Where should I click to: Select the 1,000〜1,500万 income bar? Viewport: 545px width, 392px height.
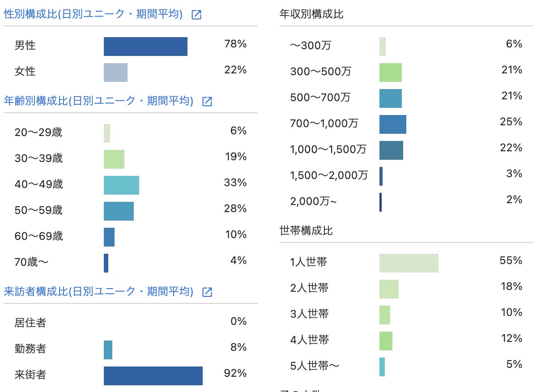pos(391,150)
